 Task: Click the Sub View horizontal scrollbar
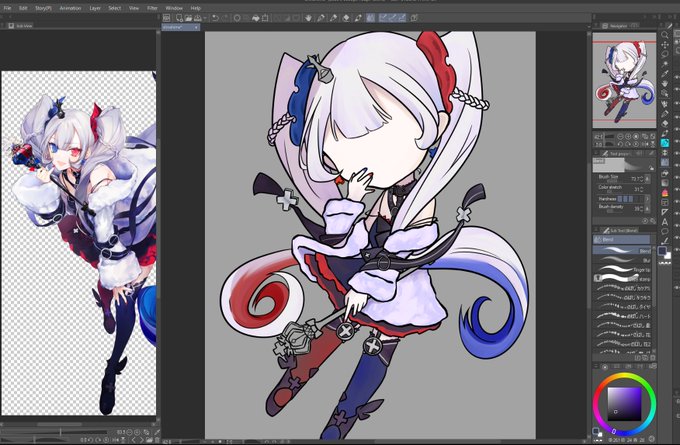pyautogui.click(x=59, y=424)
